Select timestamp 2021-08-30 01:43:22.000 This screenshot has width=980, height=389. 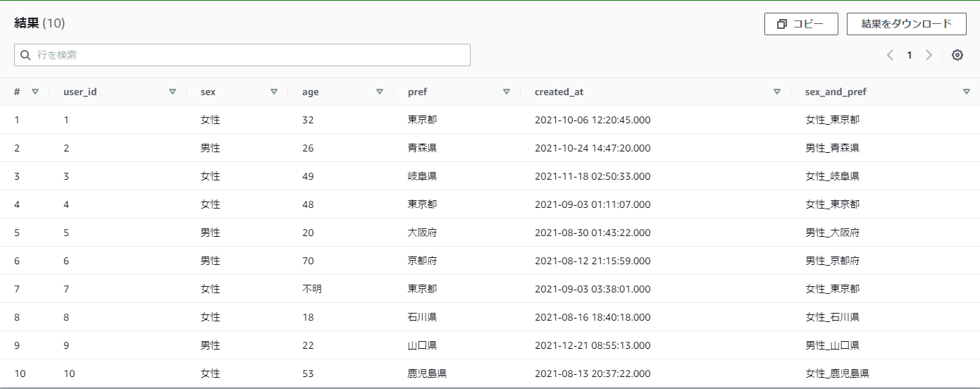click(x=593, y=233)
